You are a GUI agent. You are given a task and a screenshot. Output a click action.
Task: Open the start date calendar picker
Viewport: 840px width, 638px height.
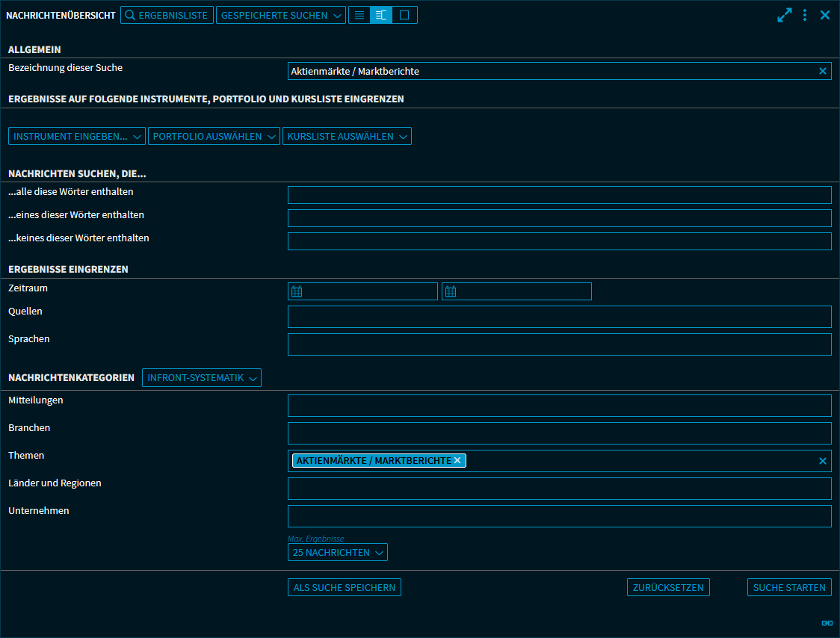tap(297, 291)
